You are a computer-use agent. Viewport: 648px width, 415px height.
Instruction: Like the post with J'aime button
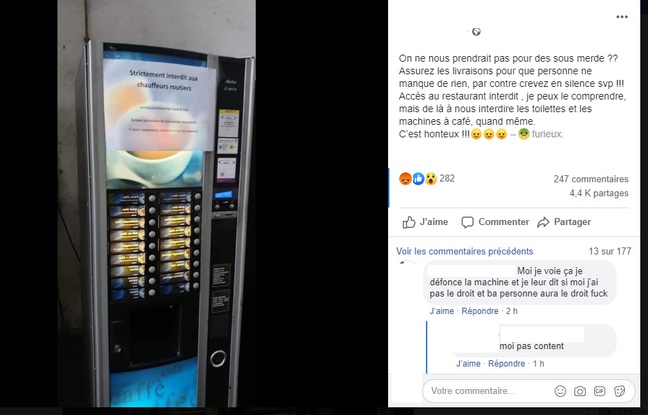(x=425, y=222)
